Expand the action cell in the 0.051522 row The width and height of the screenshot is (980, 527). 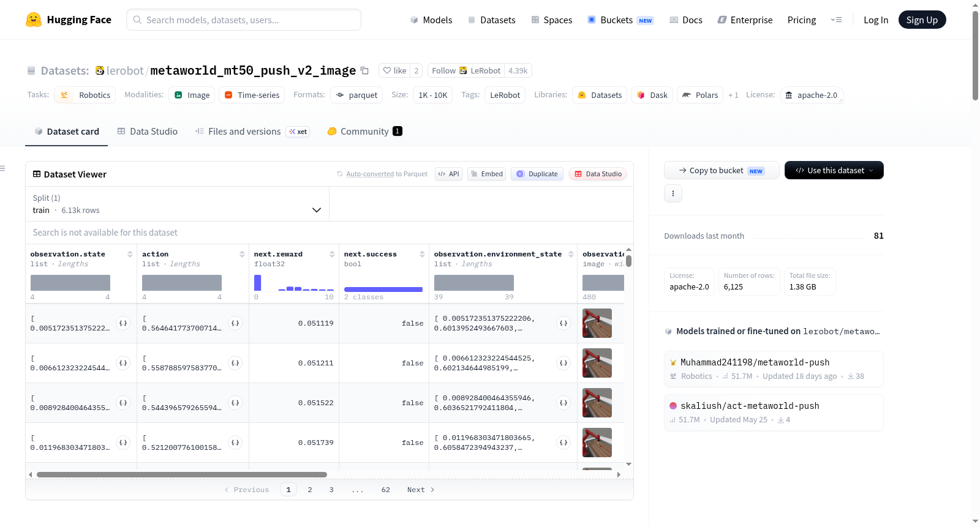235,403
